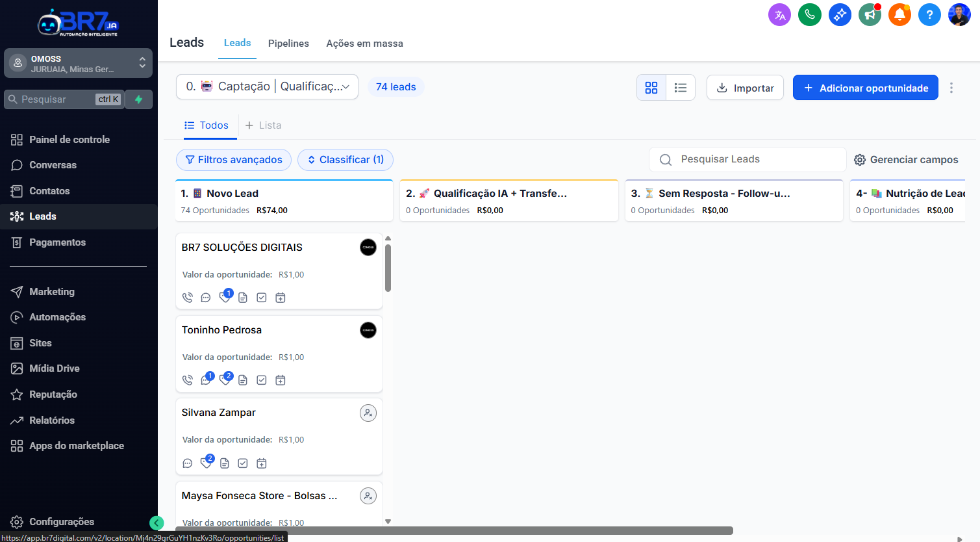This screenshot has width=980, height=542.
Task: Open the Ações em massa tab
Action: point(364,44)
